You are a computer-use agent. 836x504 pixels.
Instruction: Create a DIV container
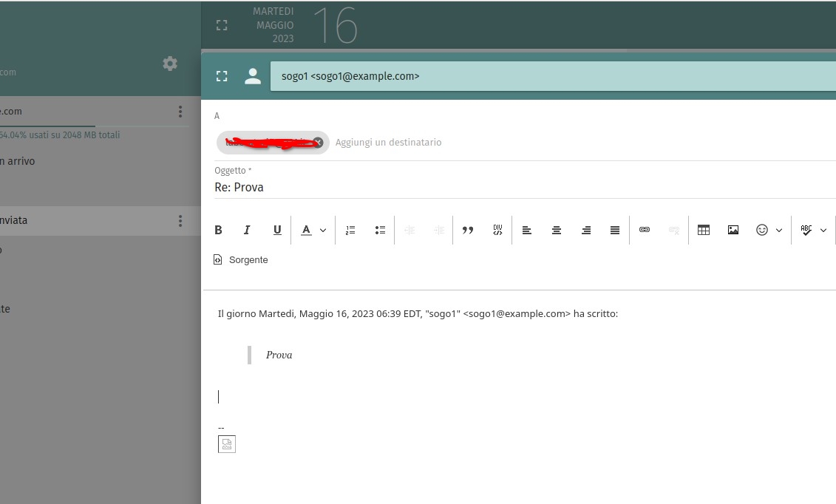497,231
